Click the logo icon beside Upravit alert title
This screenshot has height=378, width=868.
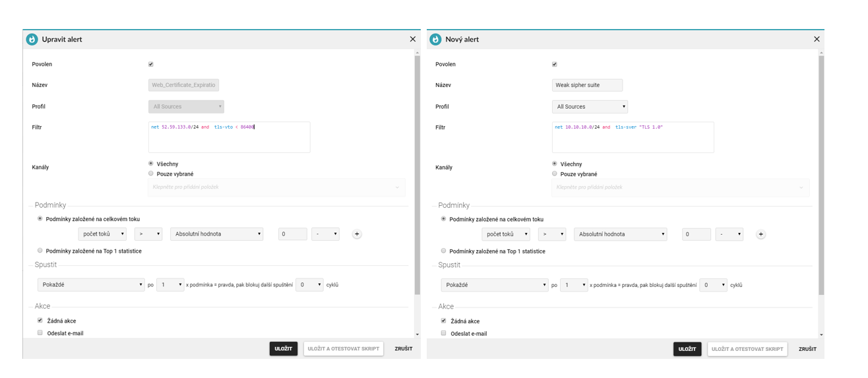pos(32,40)
